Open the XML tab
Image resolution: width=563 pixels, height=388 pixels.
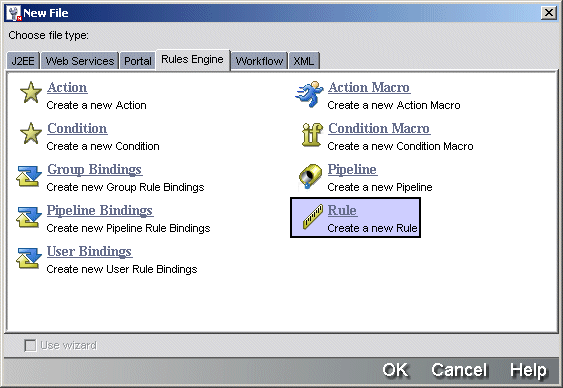point(304,61)
